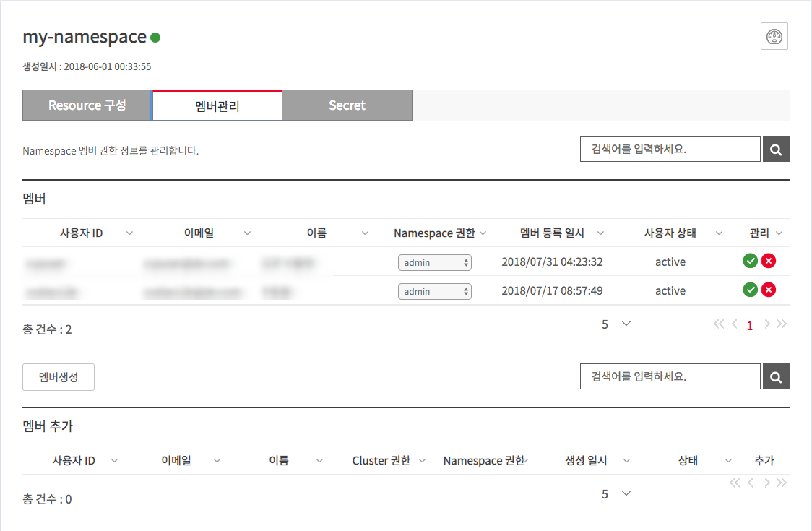This screenshot has width=812, height=531.
Task: Click the Namespace 권한 header in 멤버 추가 table
Action: point(484,460)
